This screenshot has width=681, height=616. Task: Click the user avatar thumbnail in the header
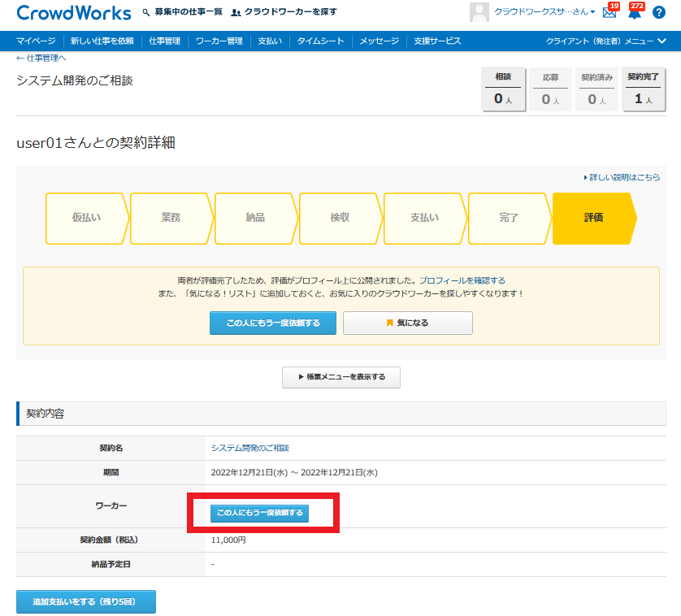pyautogui.click(x=479, y=12)
